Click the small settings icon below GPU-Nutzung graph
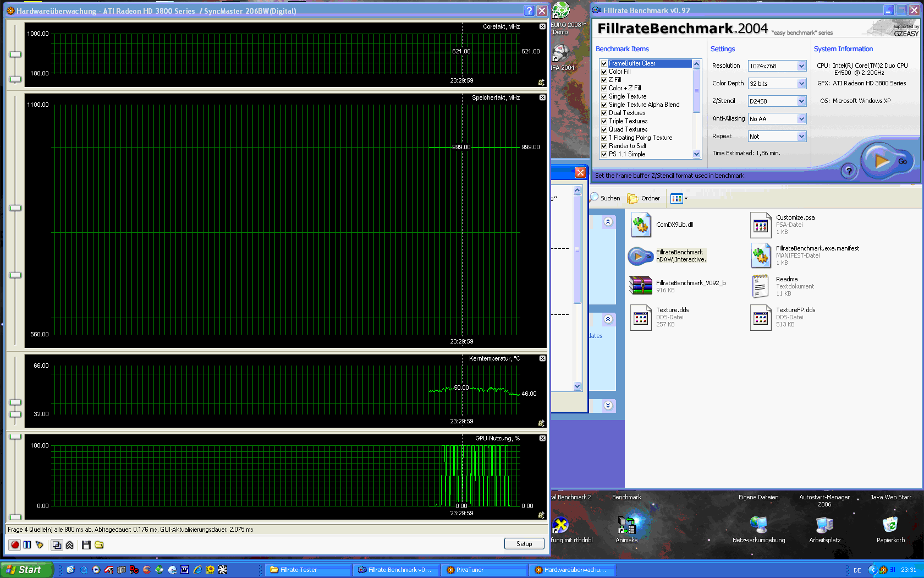Screen dimensions: 924x578 [541, 515]
